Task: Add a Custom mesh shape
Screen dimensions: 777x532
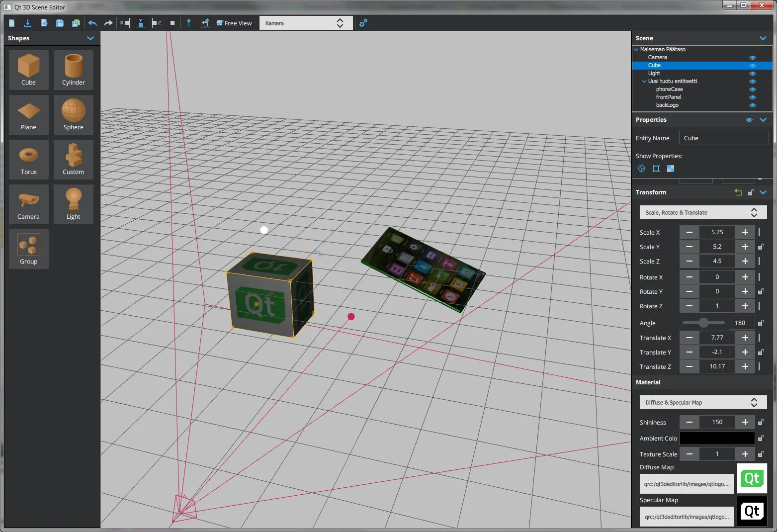Action: tap(73, 159)
